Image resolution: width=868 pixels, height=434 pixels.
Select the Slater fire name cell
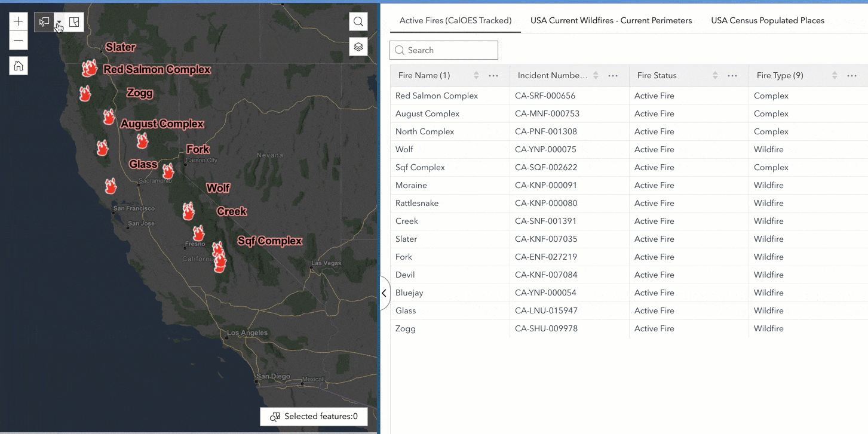click(450, 239)
